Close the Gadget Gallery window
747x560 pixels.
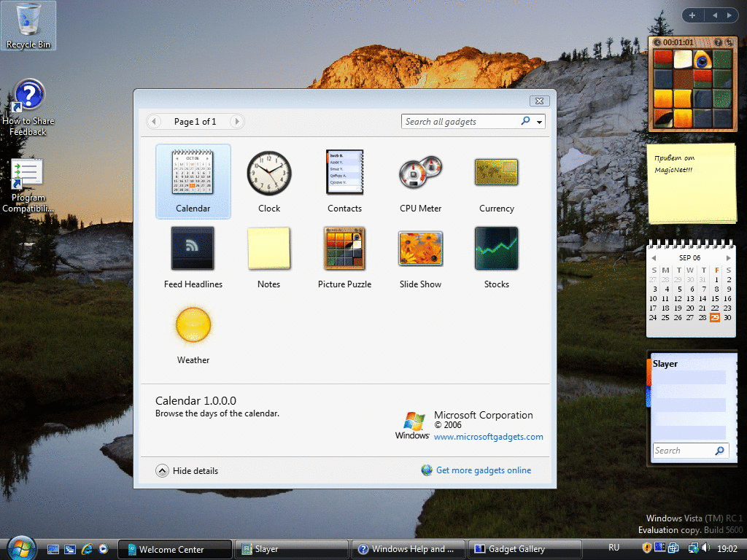coord(539,101)
